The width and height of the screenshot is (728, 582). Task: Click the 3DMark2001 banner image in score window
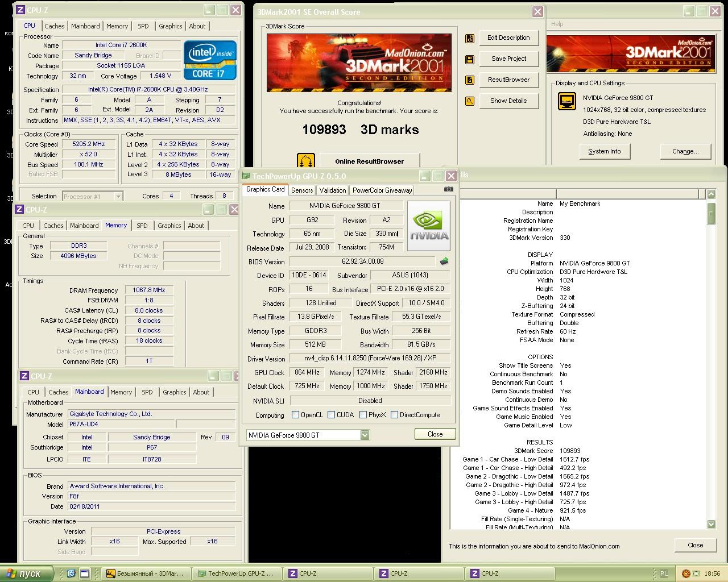pos(359,63)
